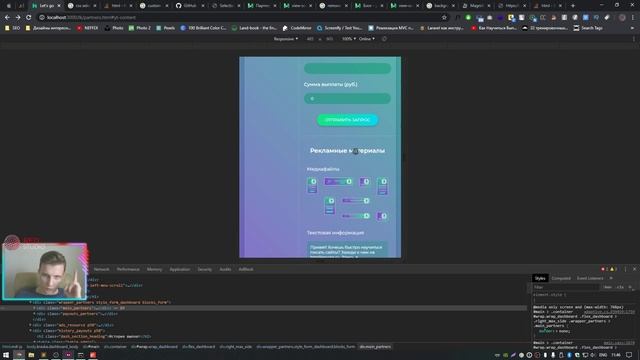Viewport: 640px width, 360px height.
Task: Expand the payouts_partners div node
Action: [34, 314]
